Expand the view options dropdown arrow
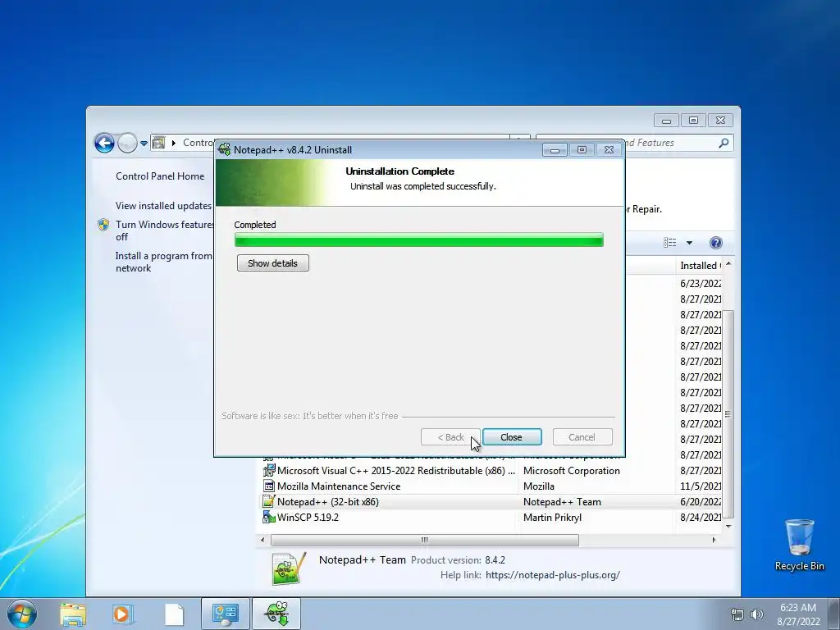This screenshot has width=840, height=630. (x=689, y=243)
